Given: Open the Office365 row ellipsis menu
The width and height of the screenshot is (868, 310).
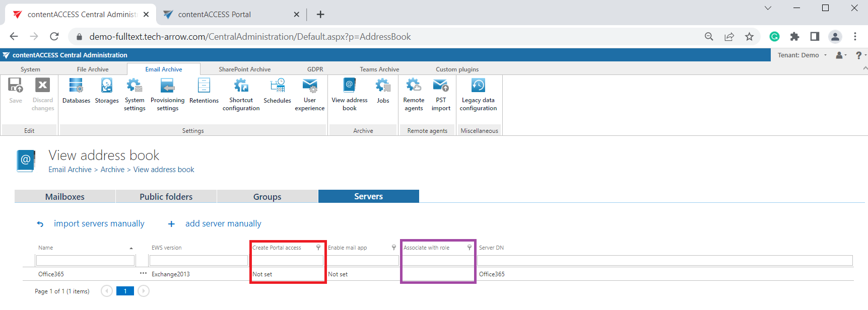Looking at the screenshot, I should coord(143,274).
